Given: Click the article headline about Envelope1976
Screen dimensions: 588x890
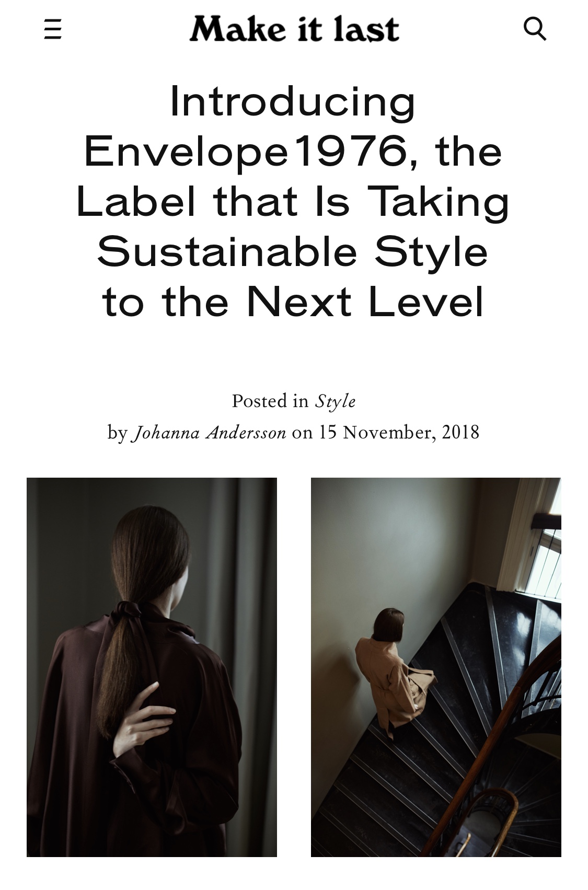Looking at the screenshot, I should pos(293,201).
